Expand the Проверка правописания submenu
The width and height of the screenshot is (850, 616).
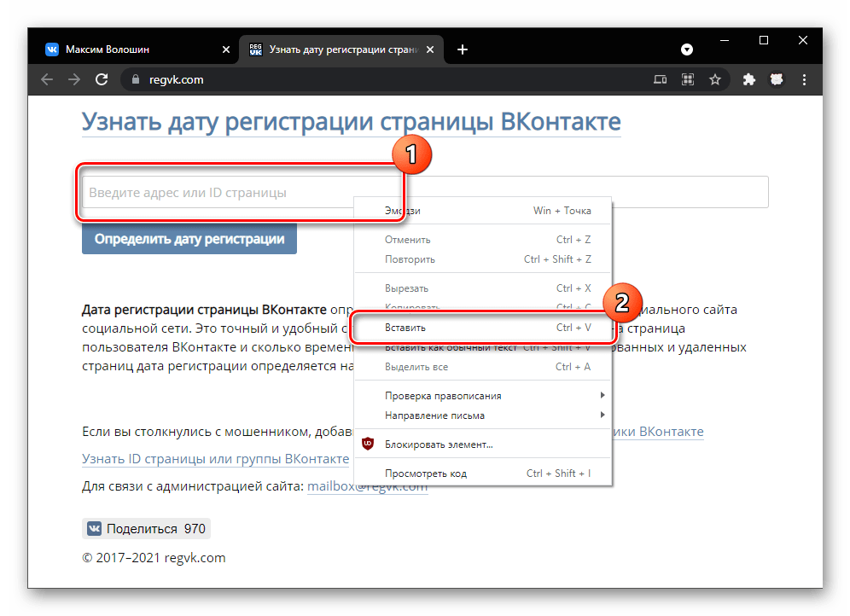tap(483, 396)
